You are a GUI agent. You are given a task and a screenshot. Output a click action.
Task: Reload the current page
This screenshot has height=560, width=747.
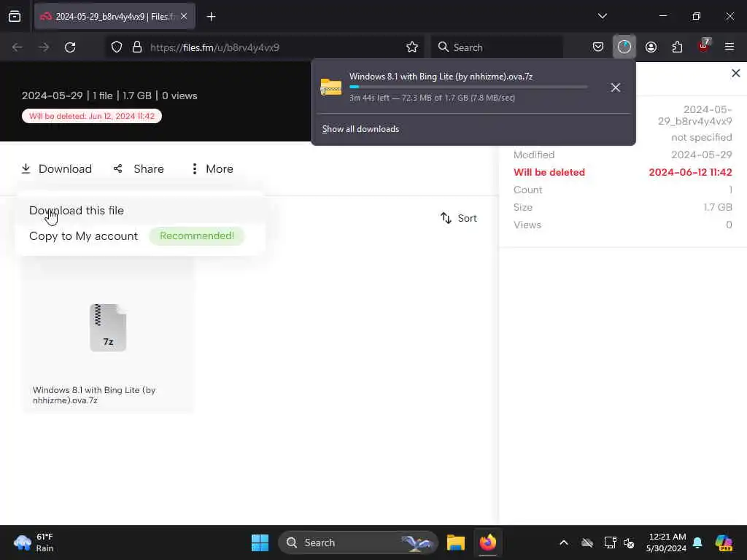pos(70,47)
